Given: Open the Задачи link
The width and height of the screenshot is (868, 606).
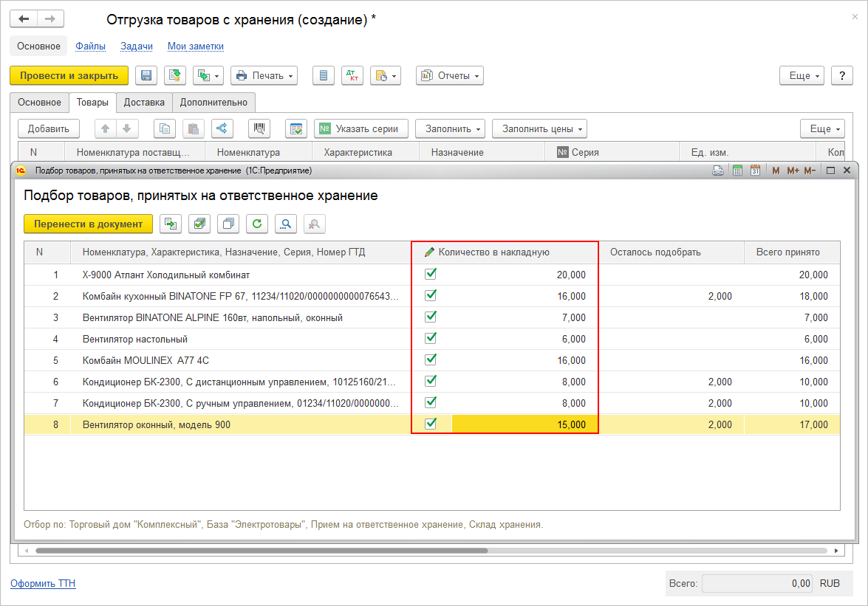Looking at the screenshot, I should 137,47.
